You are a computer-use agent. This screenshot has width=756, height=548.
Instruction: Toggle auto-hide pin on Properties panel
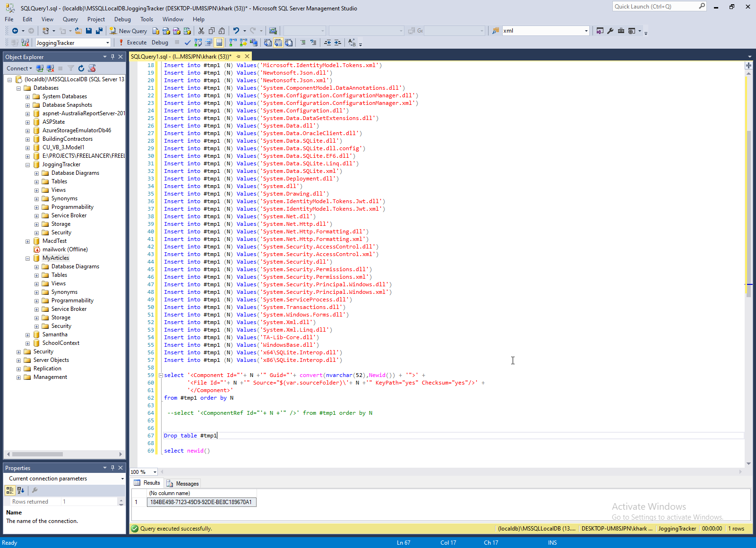[x=112, y=468]
